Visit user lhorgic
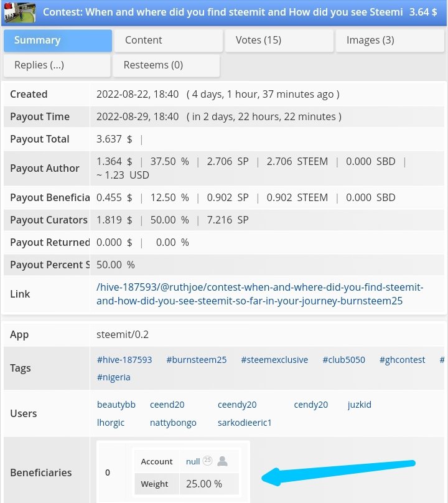 (x=111, y=423)
